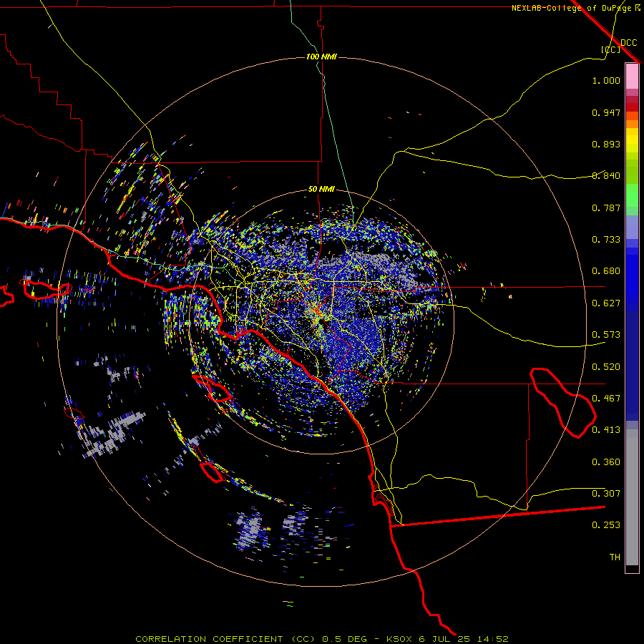
Task: Click the 0.947 scale value
Action: point(606,112)
